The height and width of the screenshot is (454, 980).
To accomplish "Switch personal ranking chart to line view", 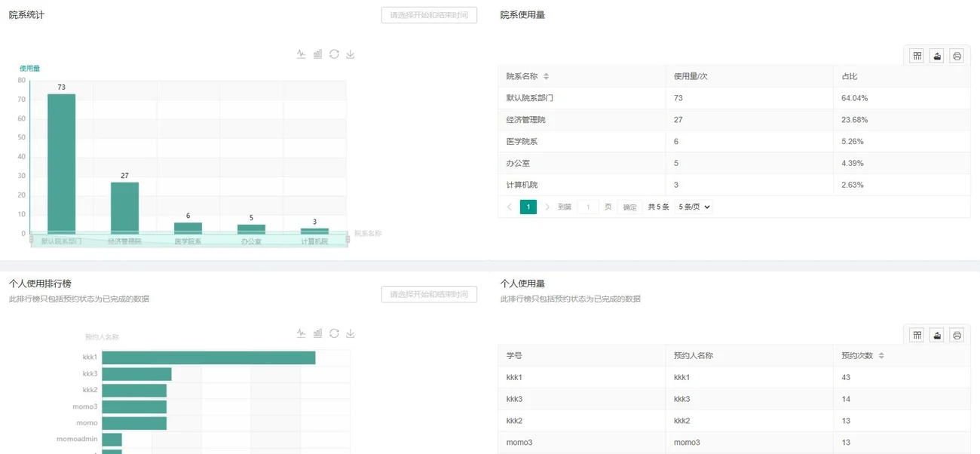I will click(x=302, y=333).
